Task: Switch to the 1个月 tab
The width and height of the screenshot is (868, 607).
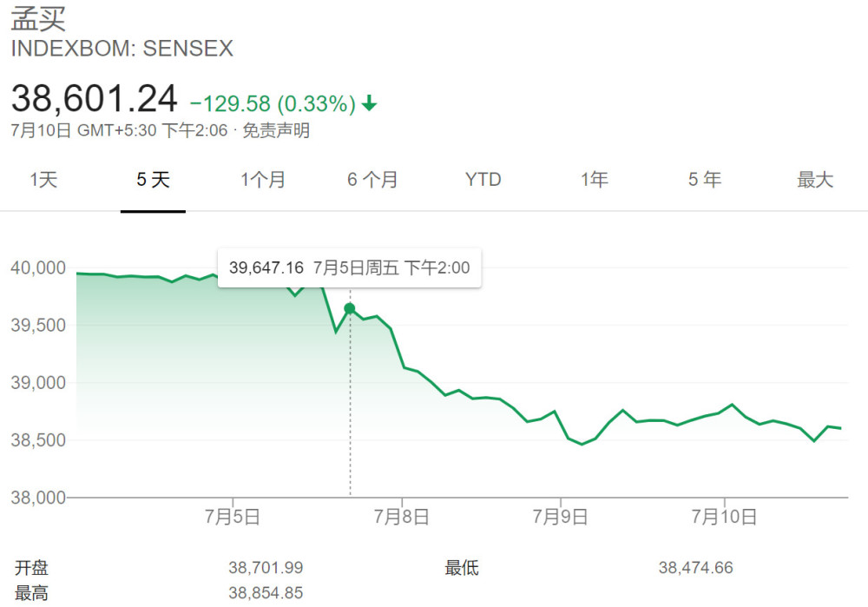Action: point(263,180)
